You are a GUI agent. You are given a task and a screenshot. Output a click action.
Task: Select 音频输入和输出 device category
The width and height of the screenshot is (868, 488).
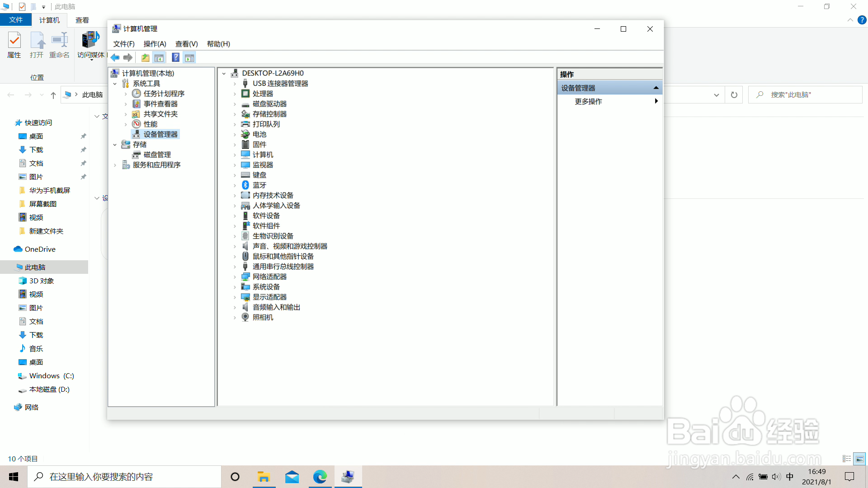pos(276,307)
